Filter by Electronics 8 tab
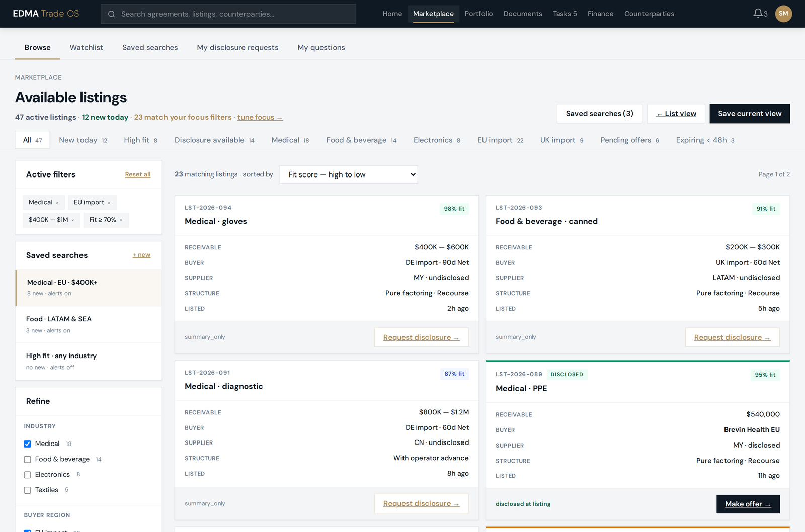Image resolution: width=805 pixels, height=532 pixels. point(437,140)
